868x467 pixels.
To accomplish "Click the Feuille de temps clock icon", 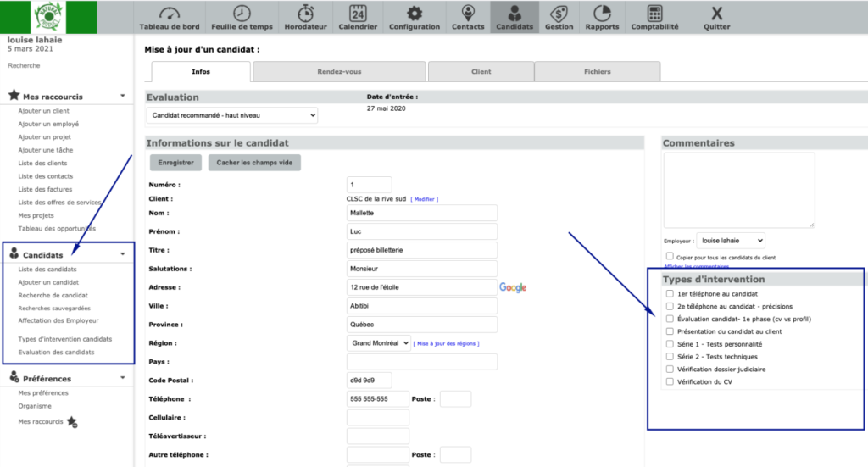I will 242,14.
